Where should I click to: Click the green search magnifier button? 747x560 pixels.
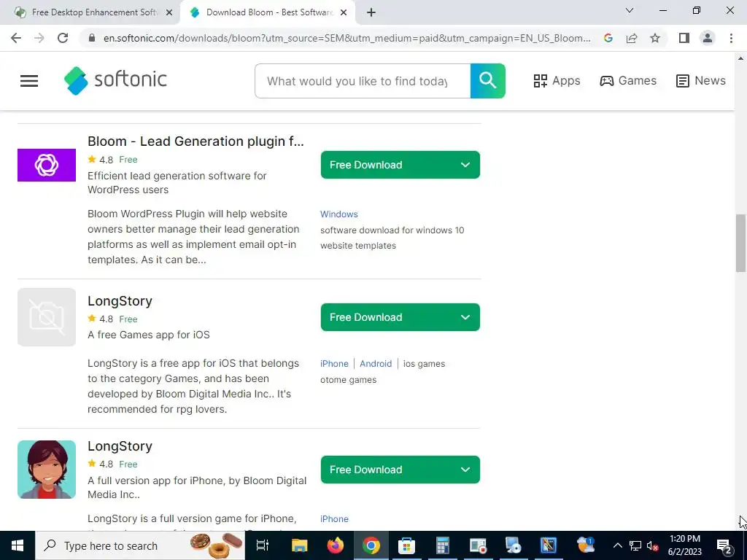pos(488,81)
